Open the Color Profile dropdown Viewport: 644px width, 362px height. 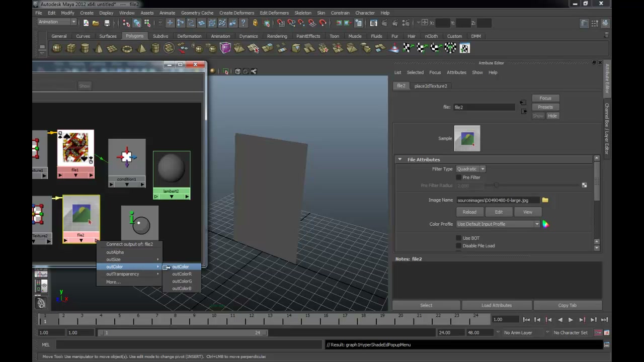coord(498,224)
